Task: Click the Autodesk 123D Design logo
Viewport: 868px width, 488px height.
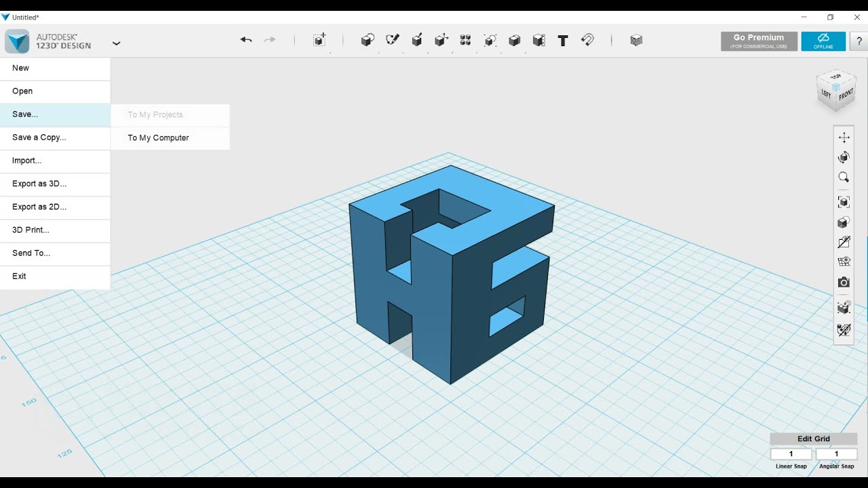Action: tap(17, 41)
